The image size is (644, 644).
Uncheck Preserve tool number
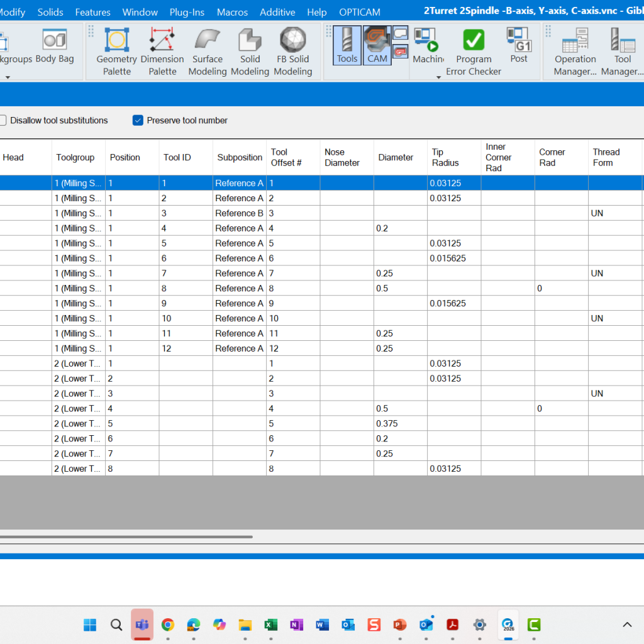(138, 120)
